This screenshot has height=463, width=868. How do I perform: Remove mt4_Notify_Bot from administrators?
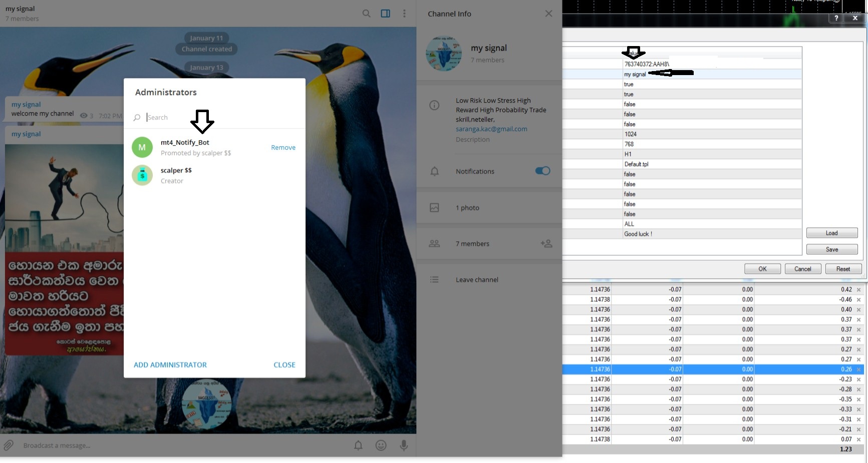coord(283,147)
